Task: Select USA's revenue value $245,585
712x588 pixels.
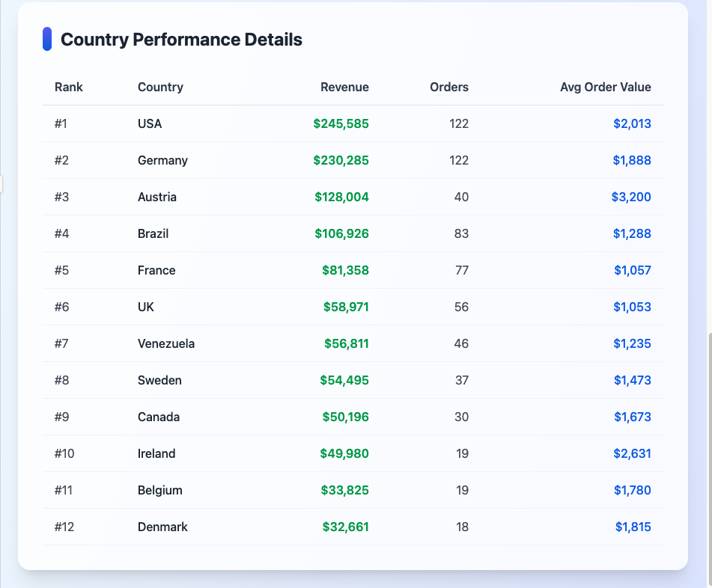Action: (341, 123)
